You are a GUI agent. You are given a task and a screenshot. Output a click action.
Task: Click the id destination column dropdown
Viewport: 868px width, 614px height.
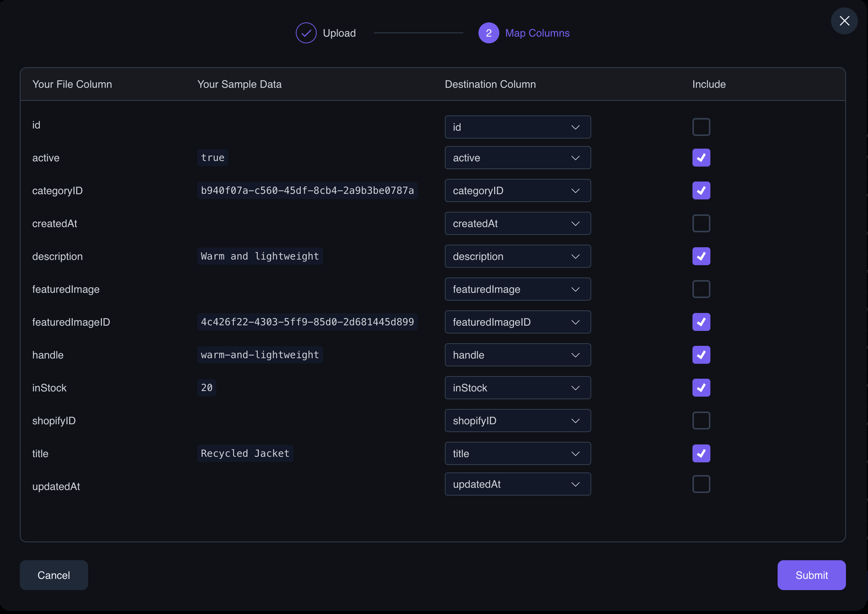coord(518,127)
